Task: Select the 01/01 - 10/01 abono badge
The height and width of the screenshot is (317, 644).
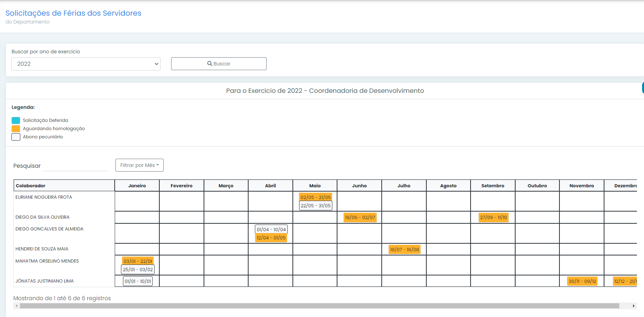Action: [138, 281]
